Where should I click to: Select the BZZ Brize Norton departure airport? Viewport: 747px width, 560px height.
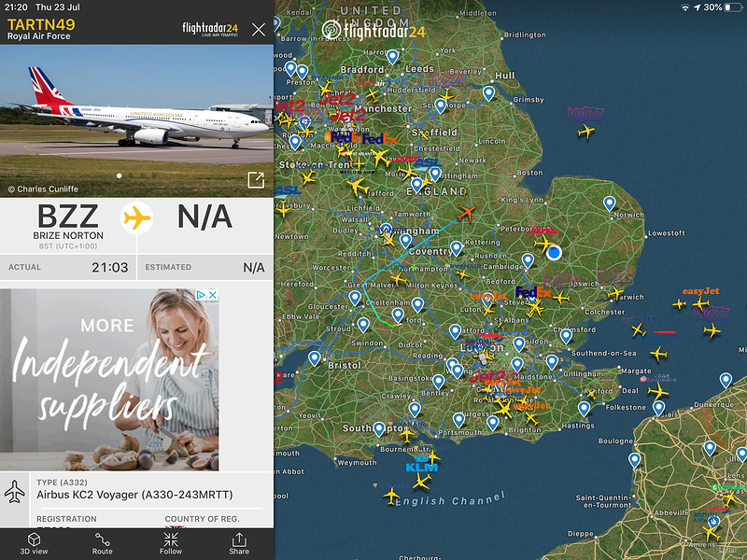pyautogui.click(x=68, y=226)
